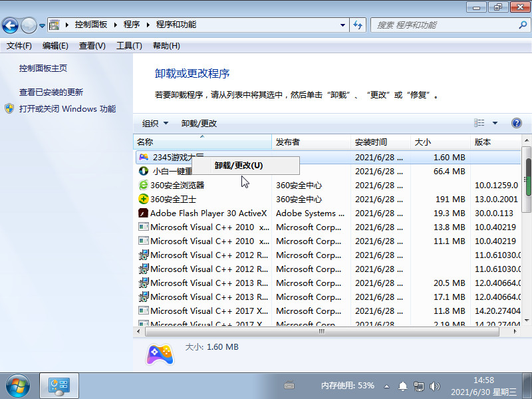
Task: Click the back navigation arrow
Action: (11, 25)
